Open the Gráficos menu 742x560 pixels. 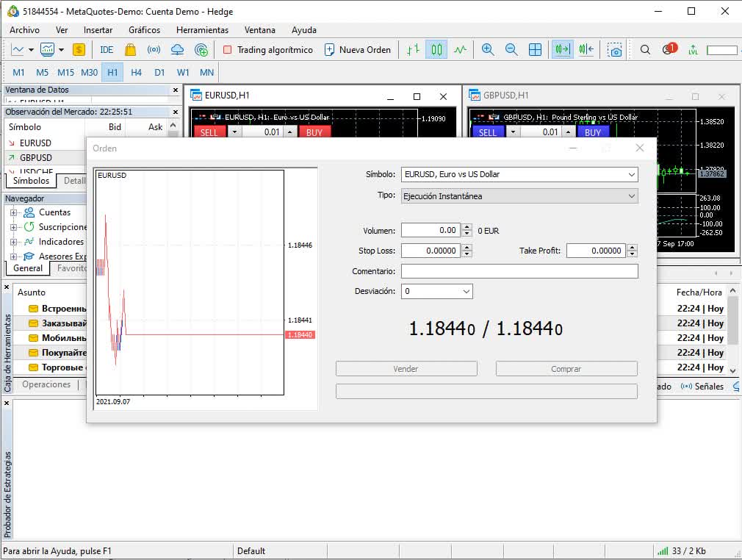coord(144,30)
